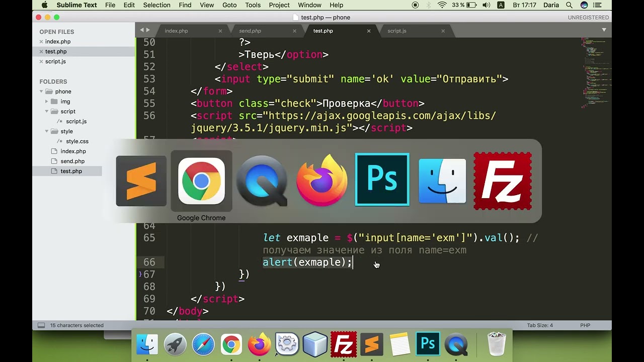Select script.js under Open Files
This screenshot has height=362, width=644.
click(55, 61)
